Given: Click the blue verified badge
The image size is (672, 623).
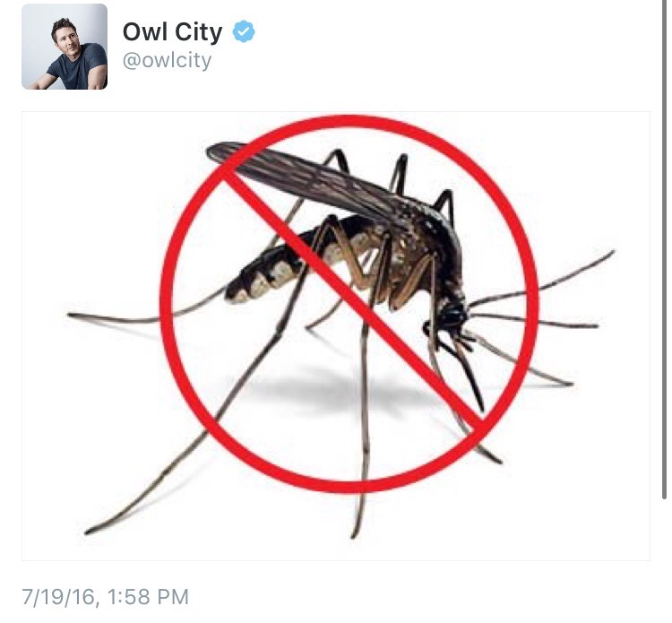Looking at the screenshot, I should click(x=244, y=31).
